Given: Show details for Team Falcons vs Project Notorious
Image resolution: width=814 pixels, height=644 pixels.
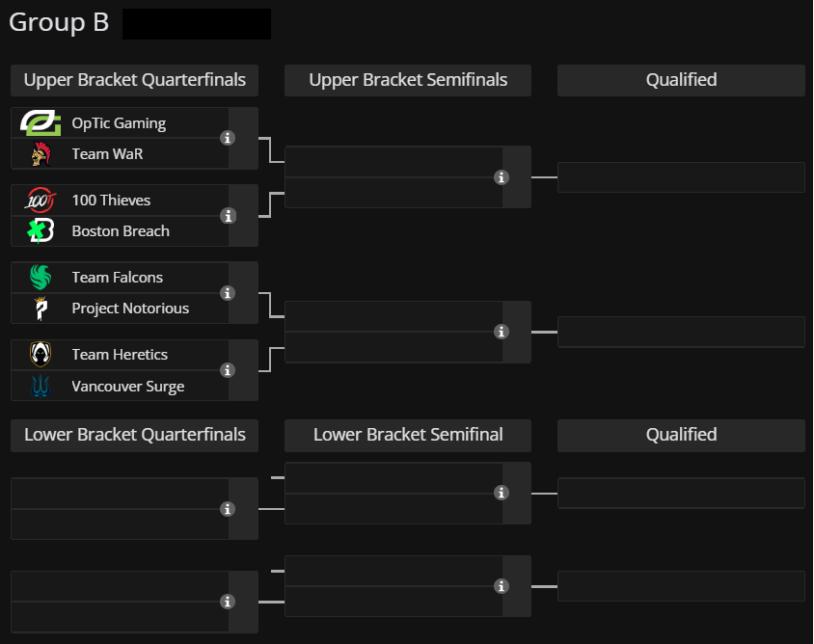Looking at the screenshot, I should pyautogui.click(x=228, y=293).
